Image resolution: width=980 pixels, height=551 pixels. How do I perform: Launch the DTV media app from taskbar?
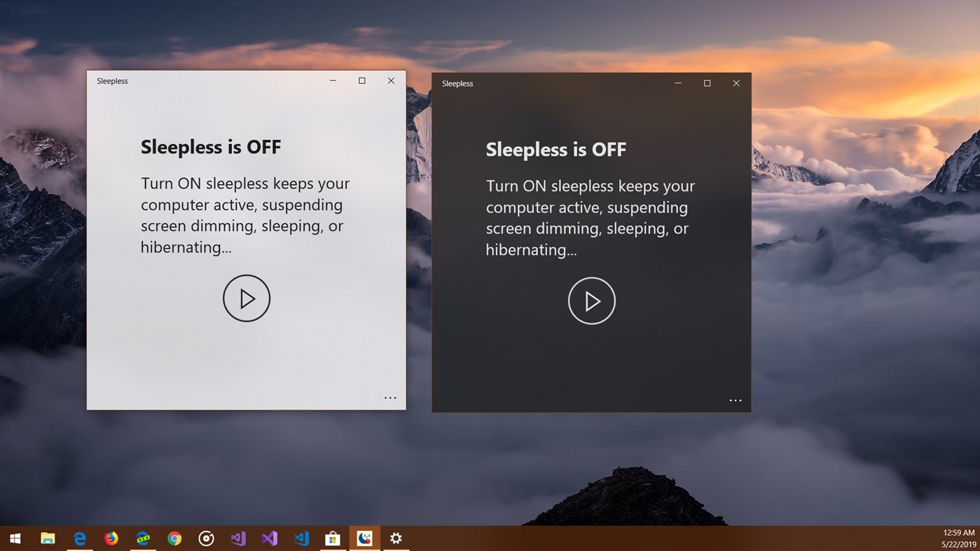(142, 538)
